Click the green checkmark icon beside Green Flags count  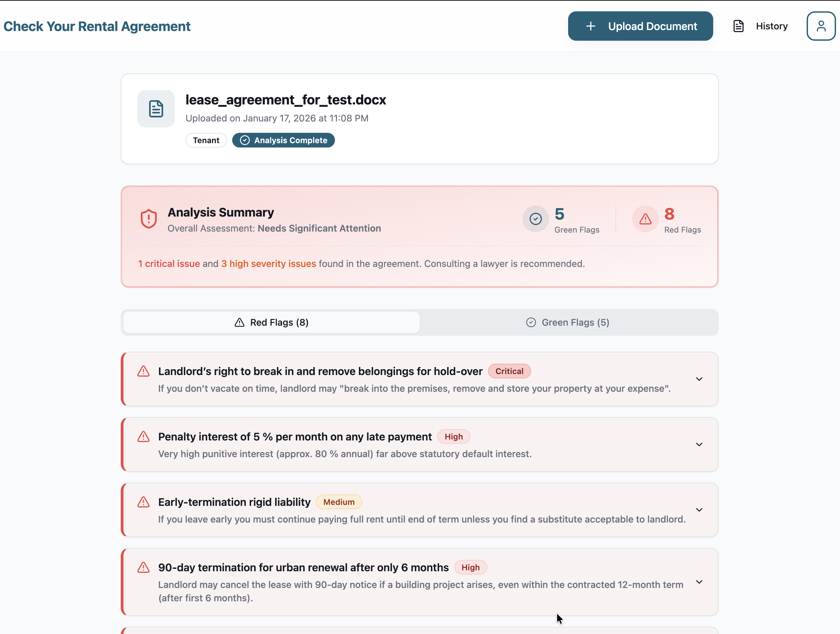coord(535,219)
